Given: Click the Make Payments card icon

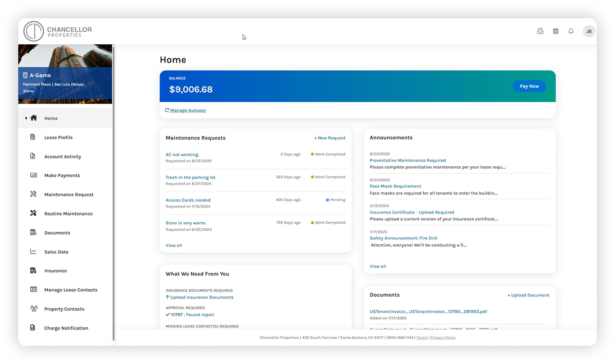Looking at the screenshot, I should click(x=33, y=175).
